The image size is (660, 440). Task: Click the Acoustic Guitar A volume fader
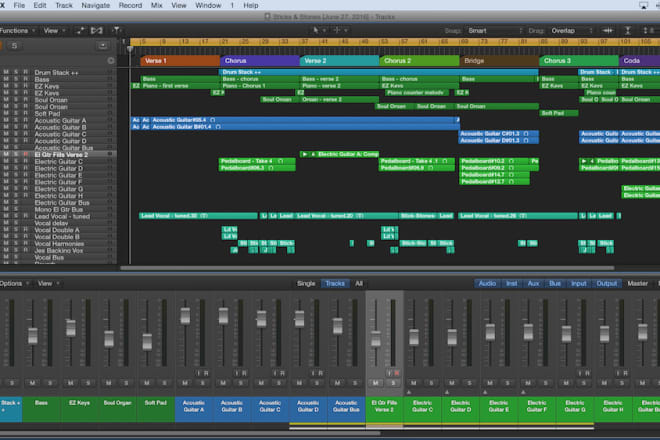(x=185, y=315)
